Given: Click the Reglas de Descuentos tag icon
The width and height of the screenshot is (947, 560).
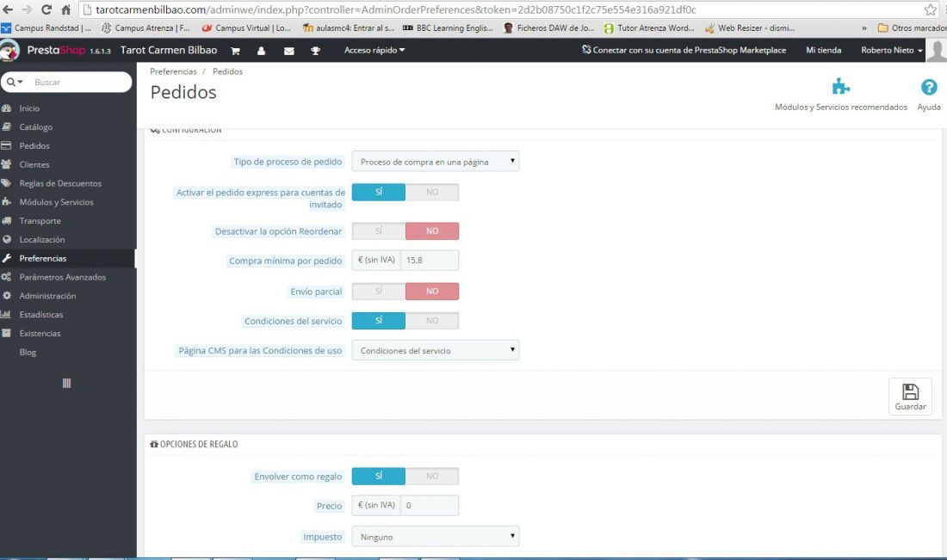Looking at the screenshot, I should [x=7, y=183].
